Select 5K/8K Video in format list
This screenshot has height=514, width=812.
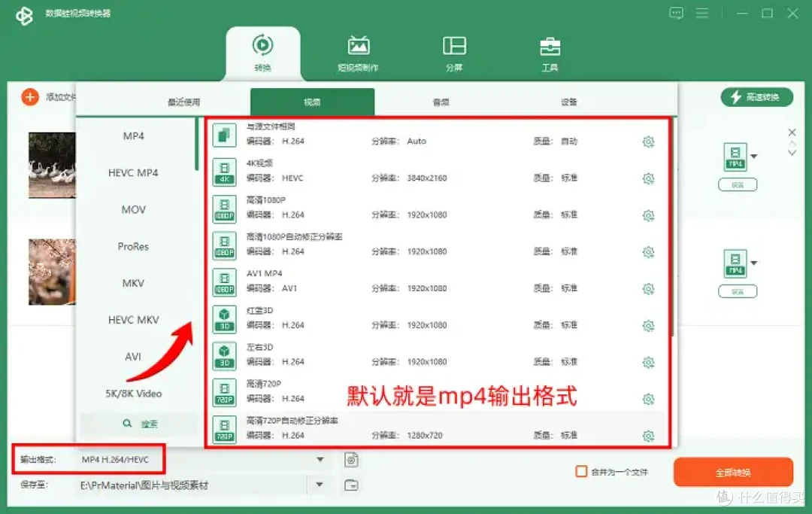point(134,394)
